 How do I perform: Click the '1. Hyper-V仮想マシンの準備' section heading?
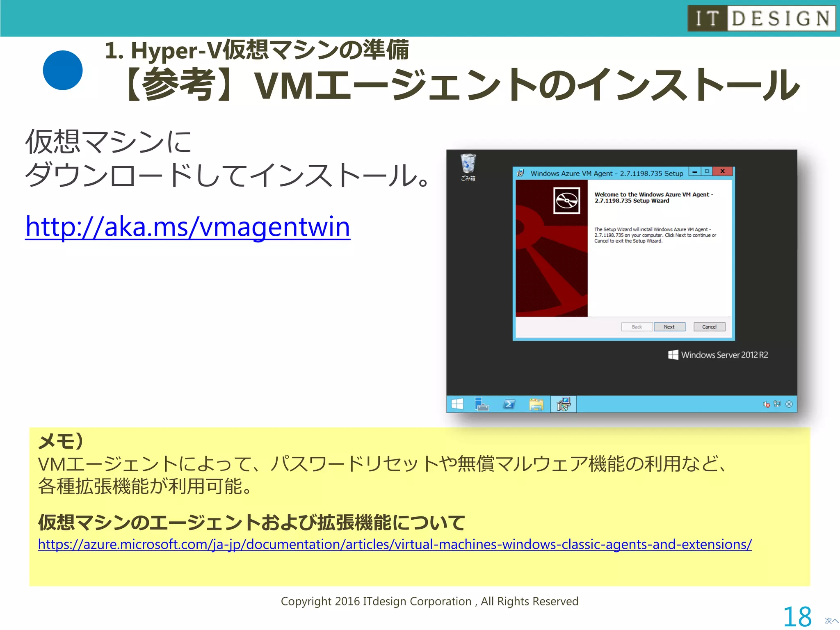click(257, 50)
